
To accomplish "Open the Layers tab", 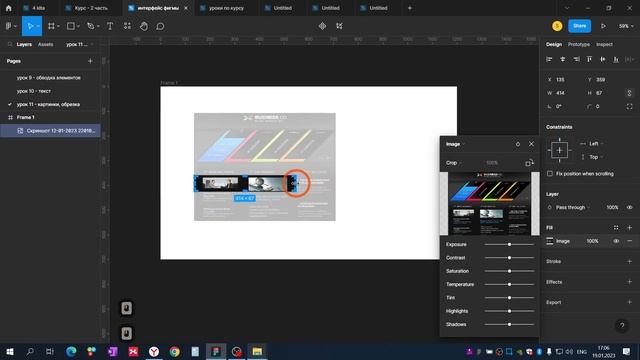I will tap(24, 44).
